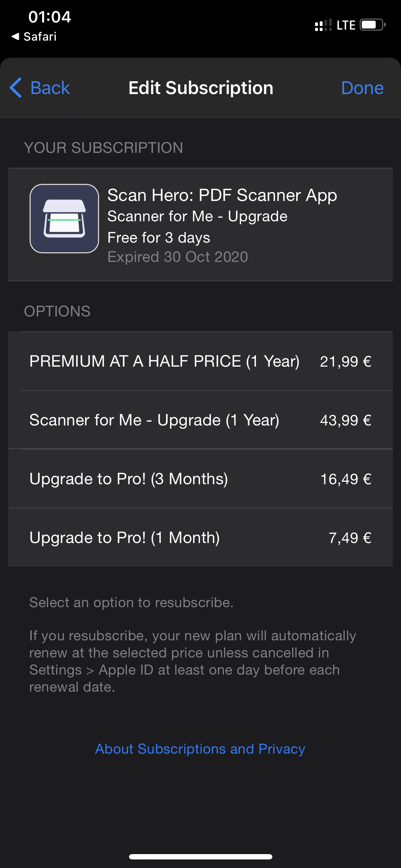
Task: Tap the LTE network indicator
Action: click(x=346, y=25)
